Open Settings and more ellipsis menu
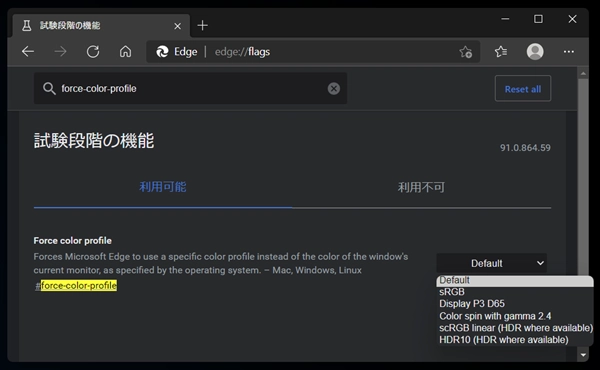600x370 pixels. tap(569, 52)
